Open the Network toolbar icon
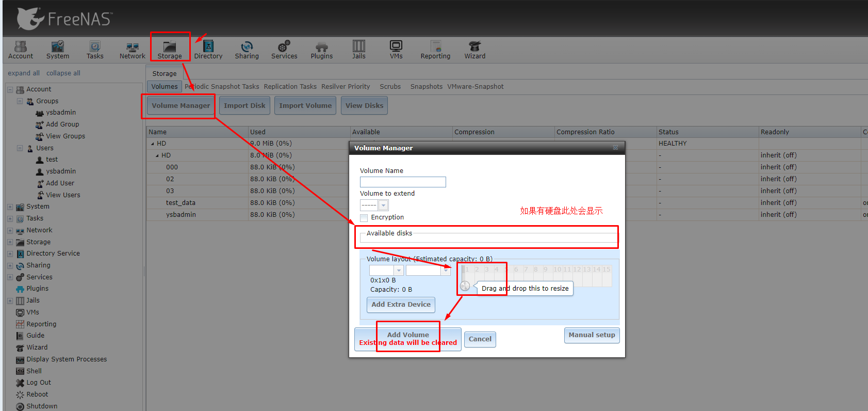Viewport: 868px width, 411px height. (x=133, y=50)
